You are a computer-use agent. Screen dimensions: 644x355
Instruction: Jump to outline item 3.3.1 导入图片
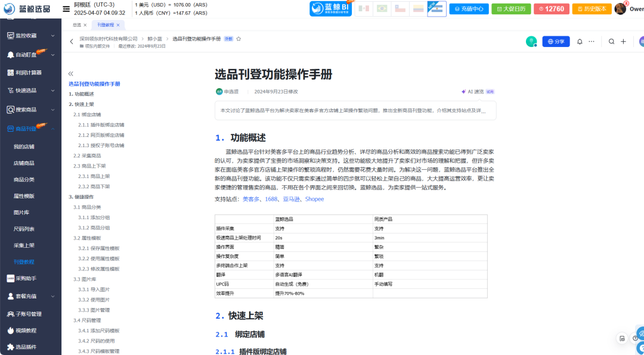coord(94,289)
